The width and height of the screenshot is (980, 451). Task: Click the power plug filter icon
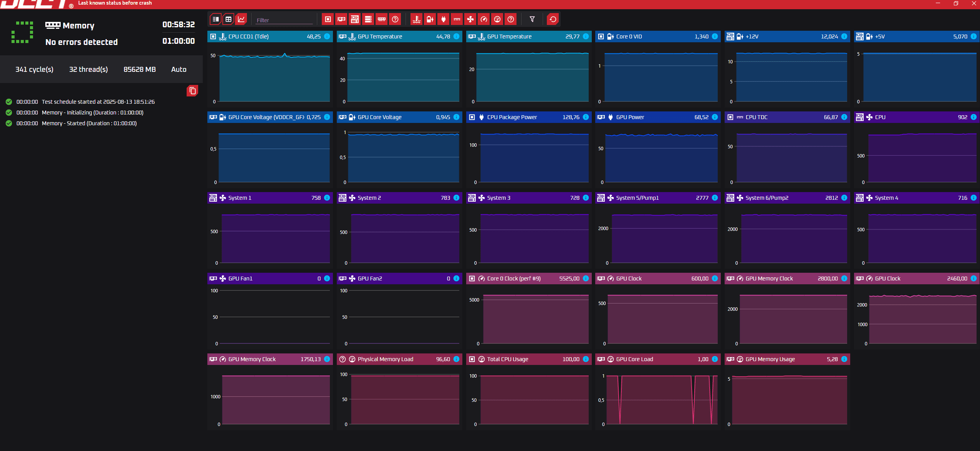coord(443,19)
